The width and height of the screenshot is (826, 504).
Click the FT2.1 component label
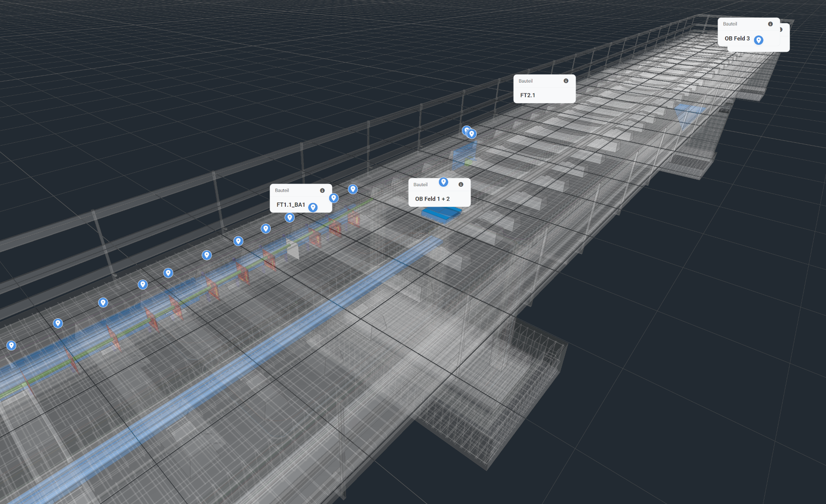pos(528,95)
